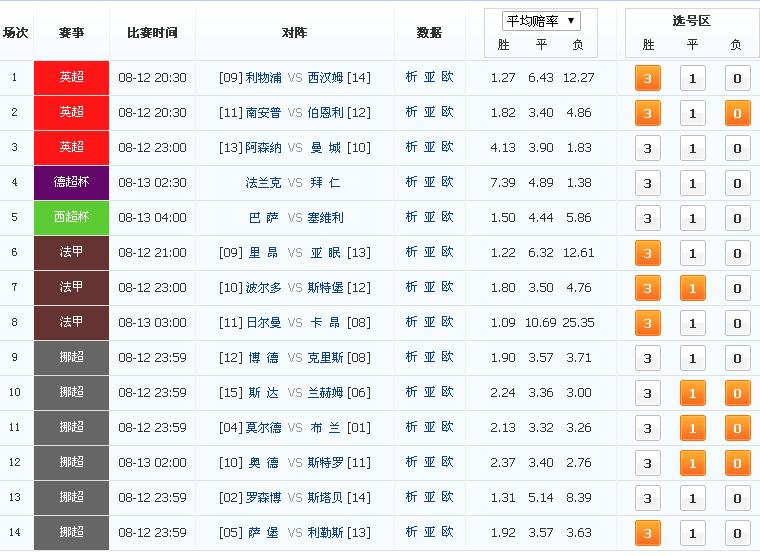Toggle win 3 for 巴萨 vs 塞维利

click(x=648, y=218)
